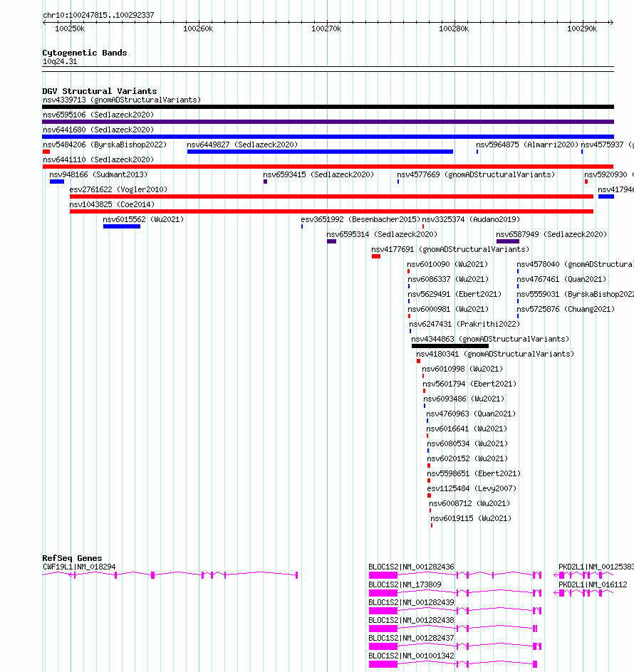634x672 pixels.
Task: Open the nsv6010998 (Wu2021) label
Action: [x=462, y=369]
